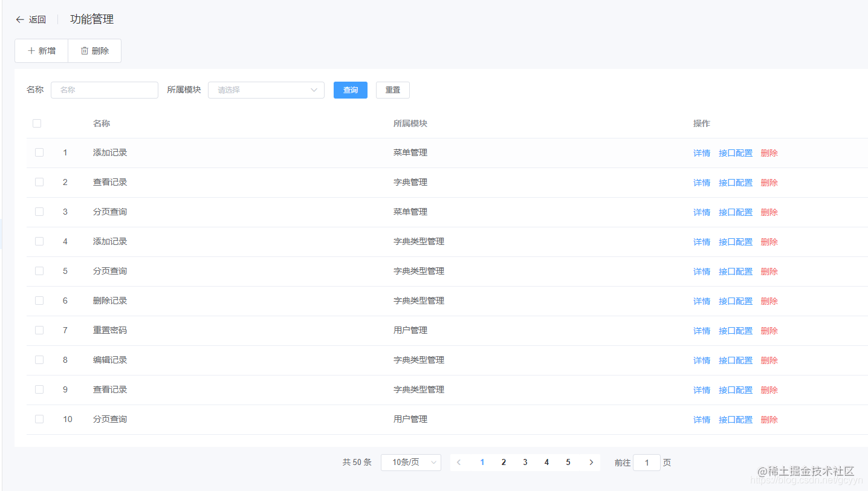Open 详情 for row 8 编辑记录

pos(702,360)
